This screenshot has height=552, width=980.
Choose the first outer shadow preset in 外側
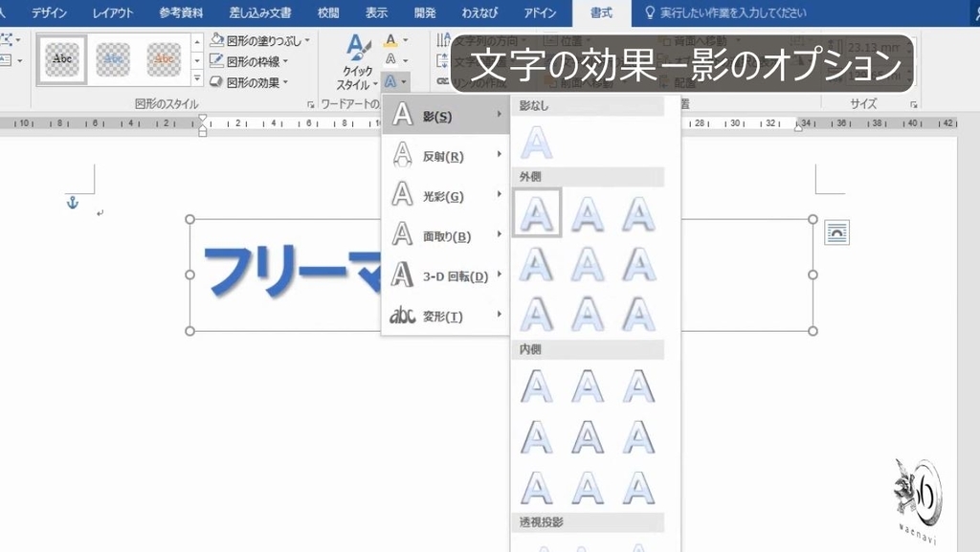tap(537, 213)
